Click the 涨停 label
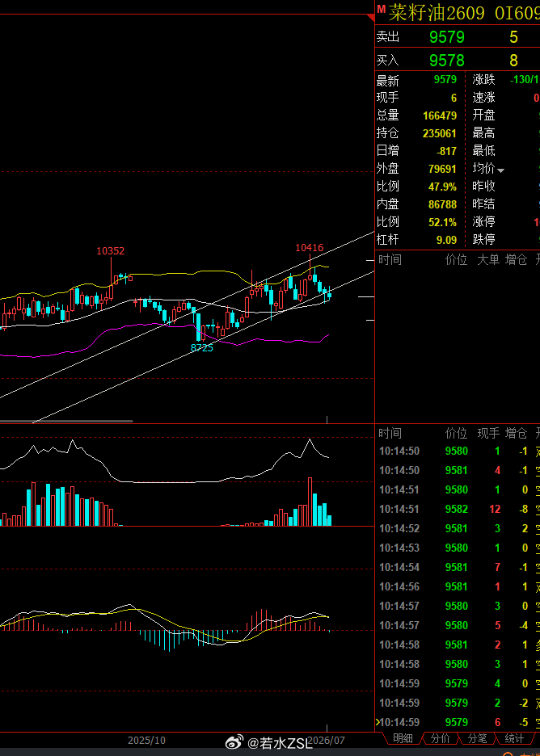The height and width of the screenshot is (756, 540). tap(484, 222)
